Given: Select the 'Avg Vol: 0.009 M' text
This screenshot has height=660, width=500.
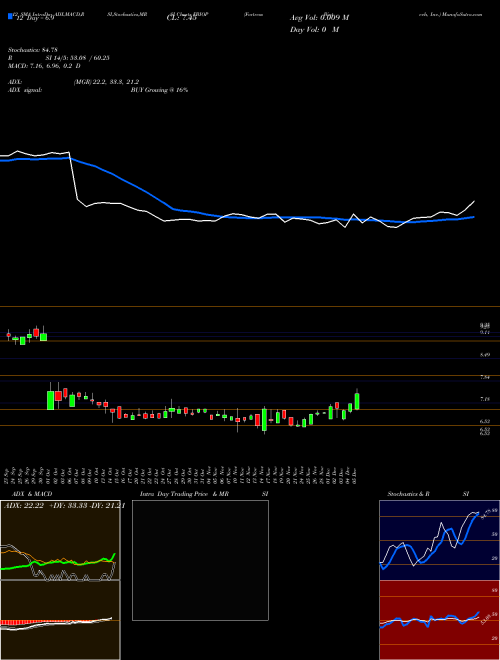Looking at the screenshot, I should [x=319, y=18].
